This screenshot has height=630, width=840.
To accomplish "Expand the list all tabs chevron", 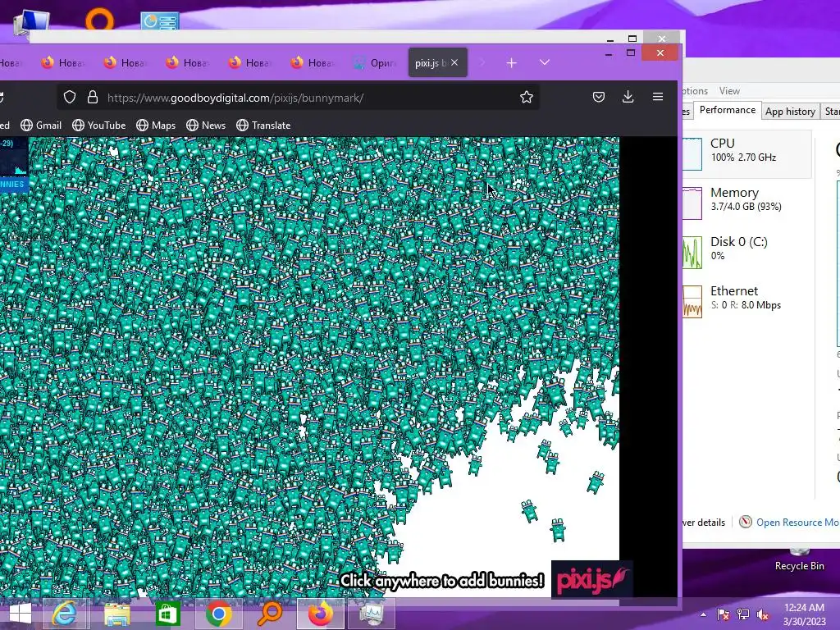I will click(545, 62).
